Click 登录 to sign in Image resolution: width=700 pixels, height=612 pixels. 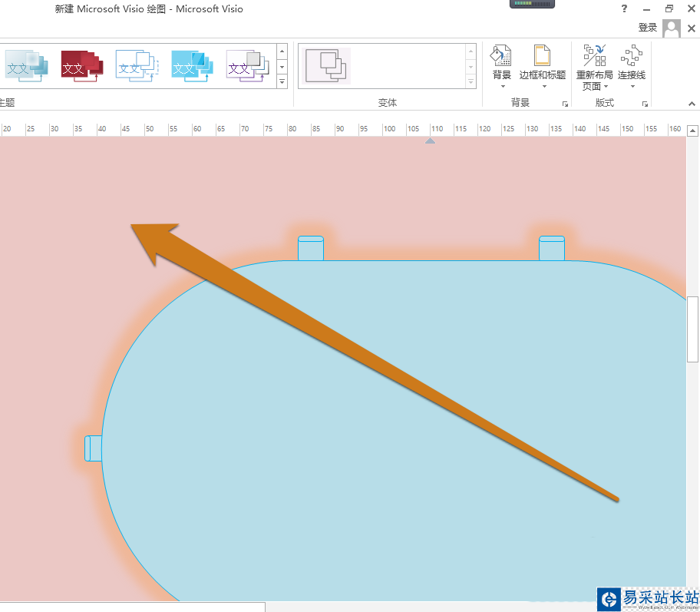(x=647, y=28)
